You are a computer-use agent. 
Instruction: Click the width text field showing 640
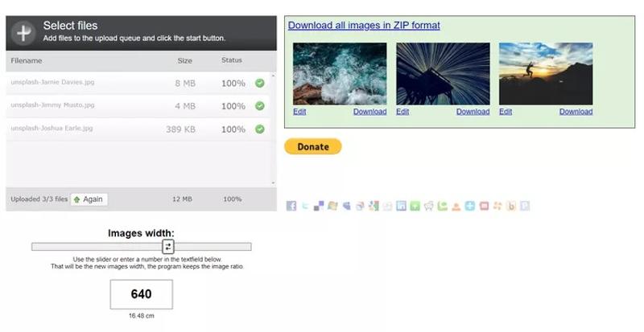point(142,294)
